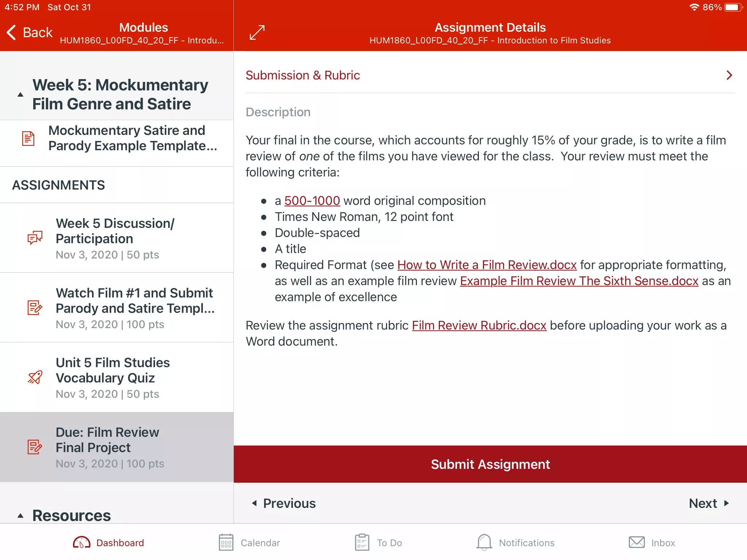The height and width of the screenshot is (560, 747).
Task: Open Submission & Rubric chevron
Action: click(x=729, y=75)
